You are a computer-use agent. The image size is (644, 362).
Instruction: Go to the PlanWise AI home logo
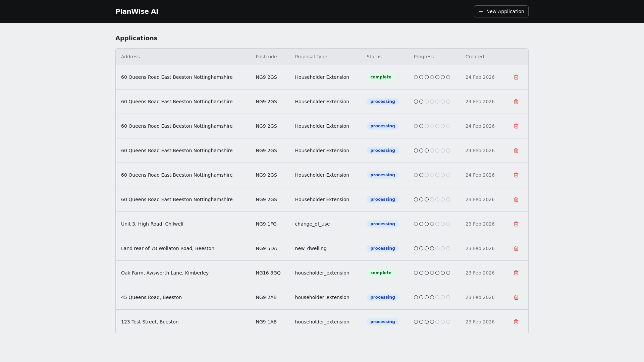(x=137, y=11)
